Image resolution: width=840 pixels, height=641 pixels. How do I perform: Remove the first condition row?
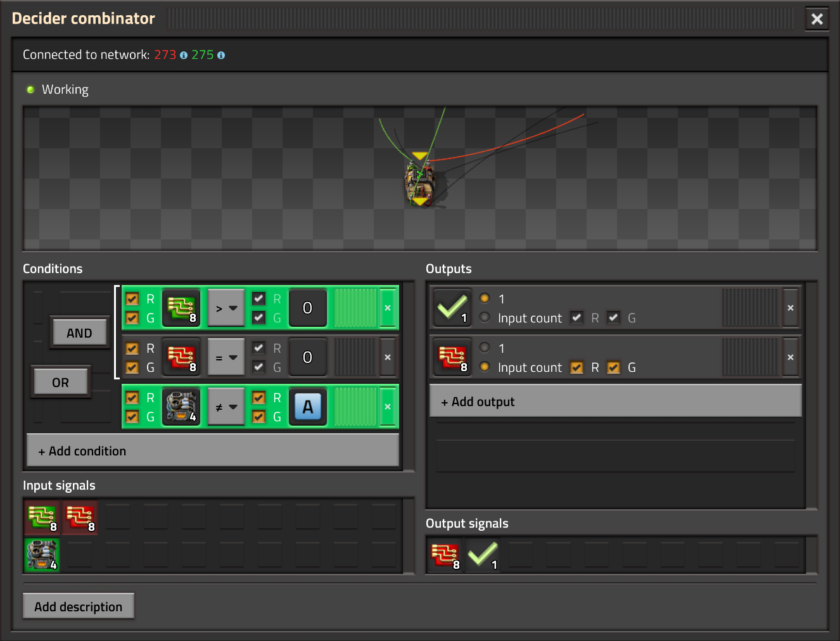point(388,308)
